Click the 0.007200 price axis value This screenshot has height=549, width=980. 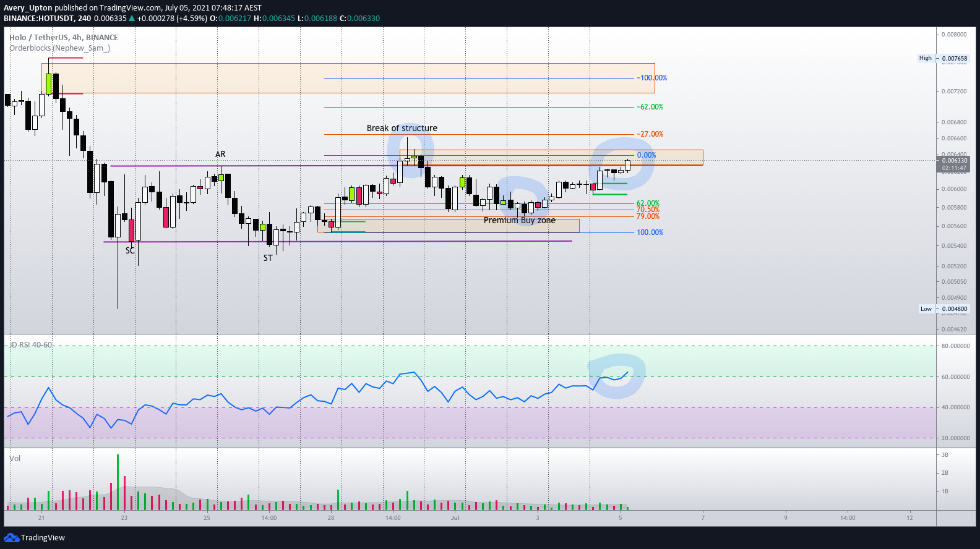coord(954,91)
